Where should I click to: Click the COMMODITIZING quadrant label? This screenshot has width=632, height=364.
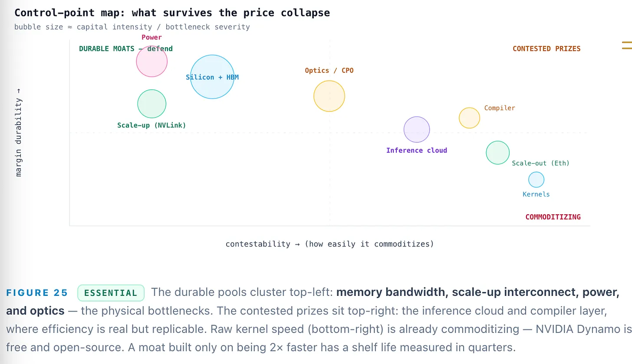click(553, 217)
